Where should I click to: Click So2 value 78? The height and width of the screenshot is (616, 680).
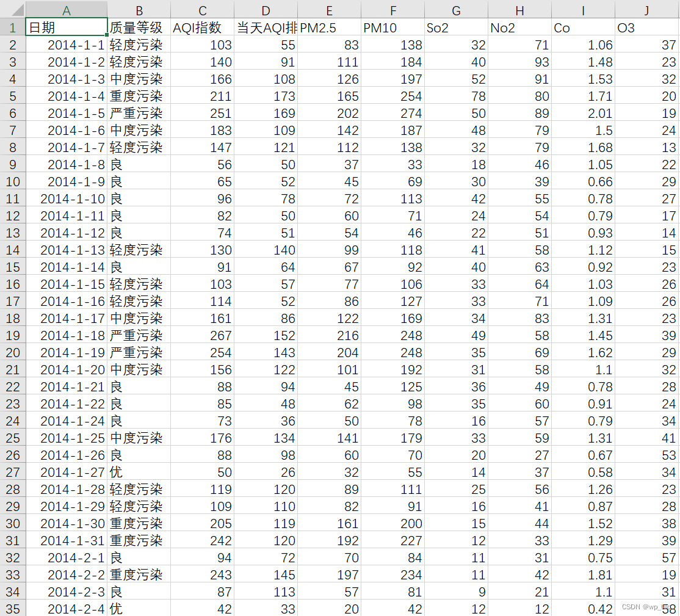click(456, 96)
